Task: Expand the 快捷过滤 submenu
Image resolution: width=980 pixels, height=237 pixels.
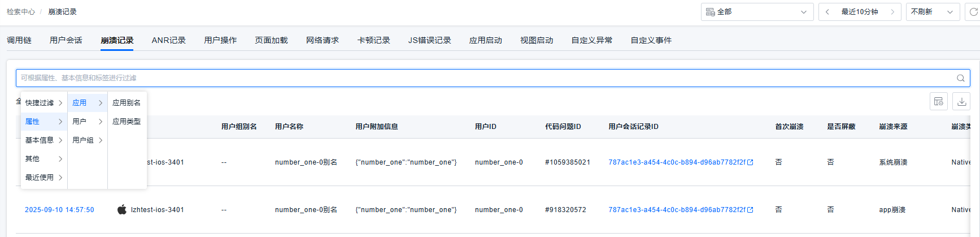Action: 43,103
